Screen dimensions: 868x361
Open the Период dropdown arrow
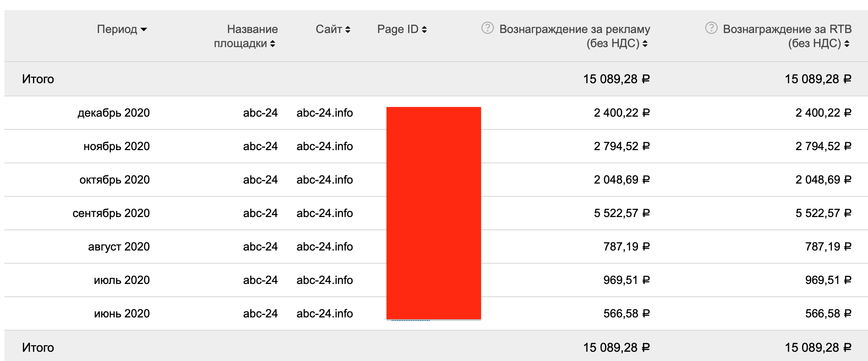pyautogui.click(x=144, y=29)
